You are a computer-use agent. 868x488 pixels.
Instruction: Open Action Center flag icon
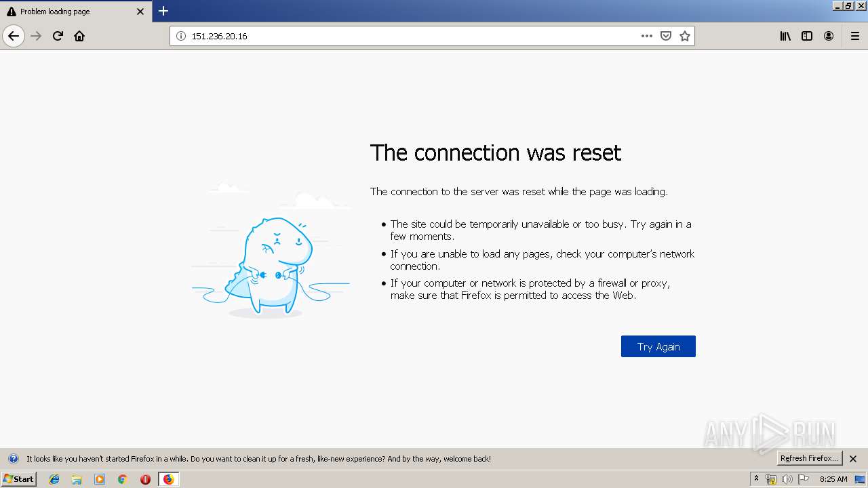pyautogui.click(x=804, y=479)
